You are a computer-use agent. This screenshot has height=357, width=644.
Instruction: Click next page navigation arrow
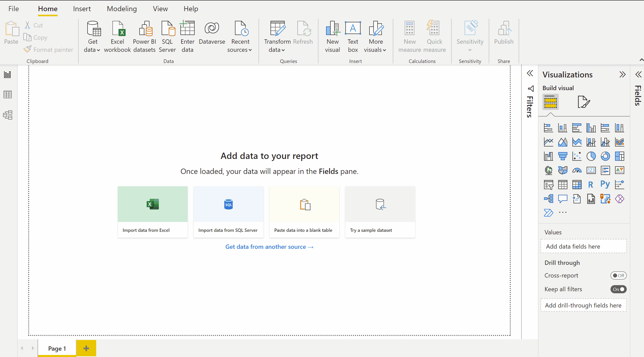tap(33, 348)
